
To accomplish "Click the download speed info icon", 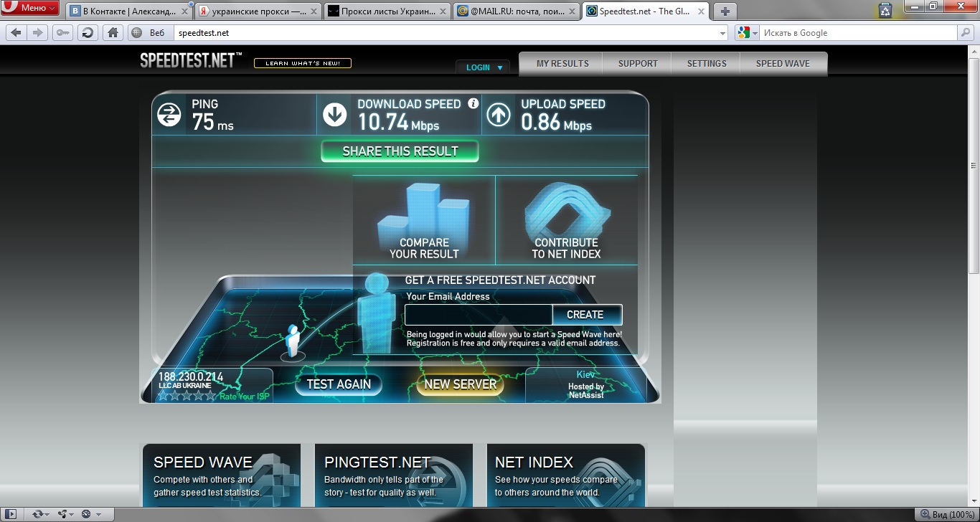I will point(473,103).
